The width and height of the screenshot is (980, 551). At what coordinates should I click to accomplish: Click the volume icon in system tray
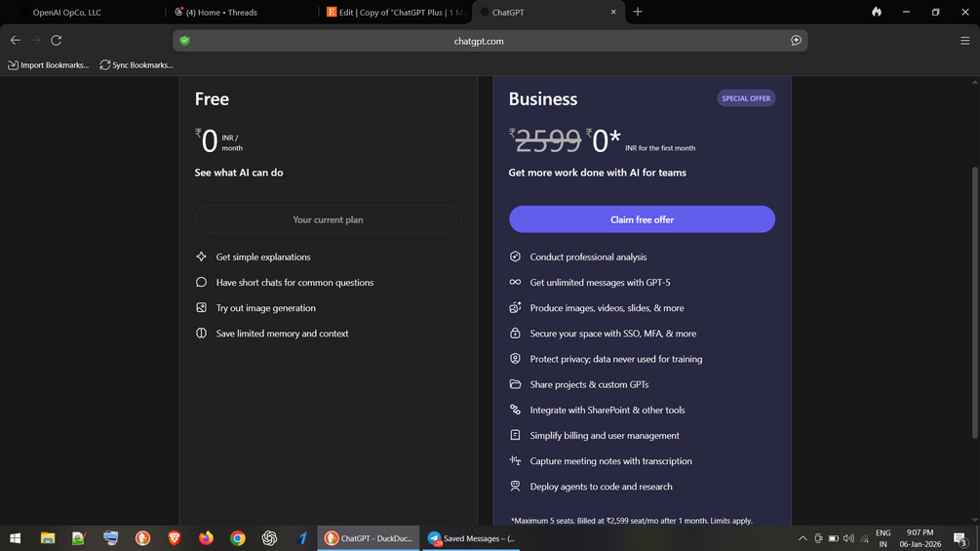(848, 538)
